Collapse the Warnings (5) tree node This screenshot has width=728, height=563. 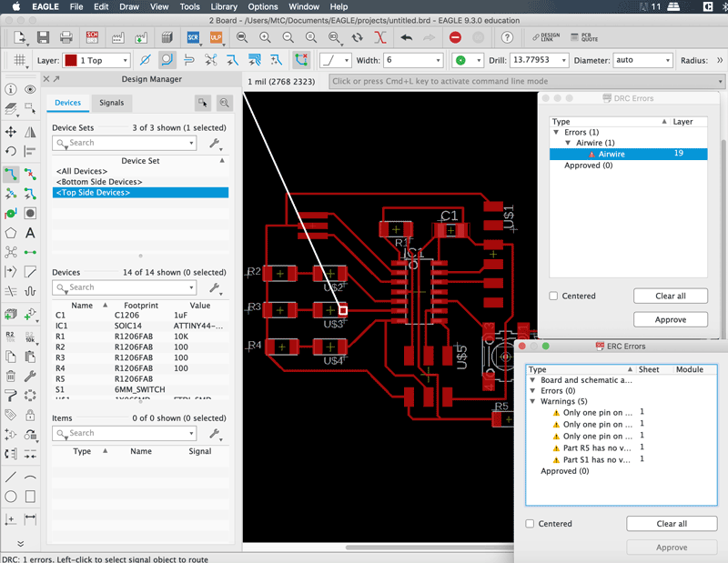coord(533,401)
